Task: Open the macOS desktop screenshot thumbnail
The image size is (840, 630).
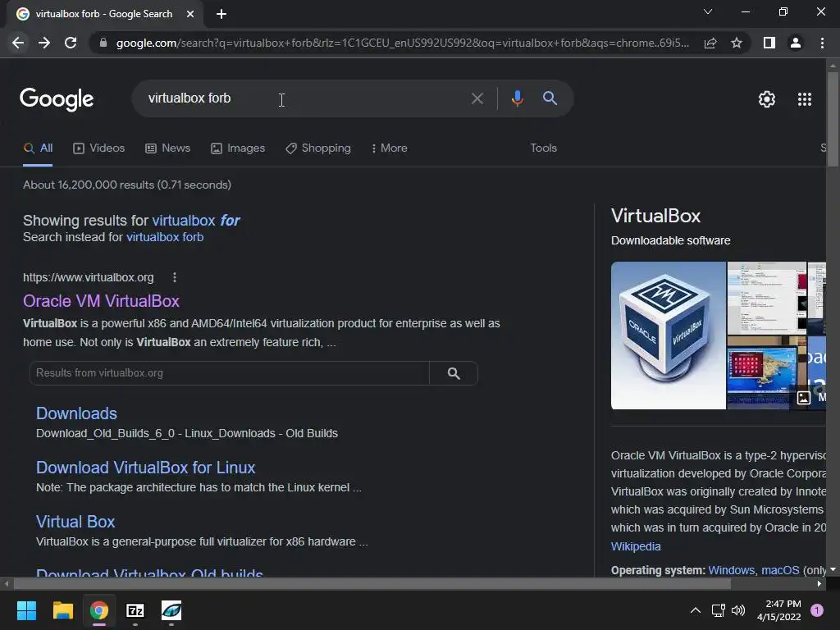Action: click(767, 373)
